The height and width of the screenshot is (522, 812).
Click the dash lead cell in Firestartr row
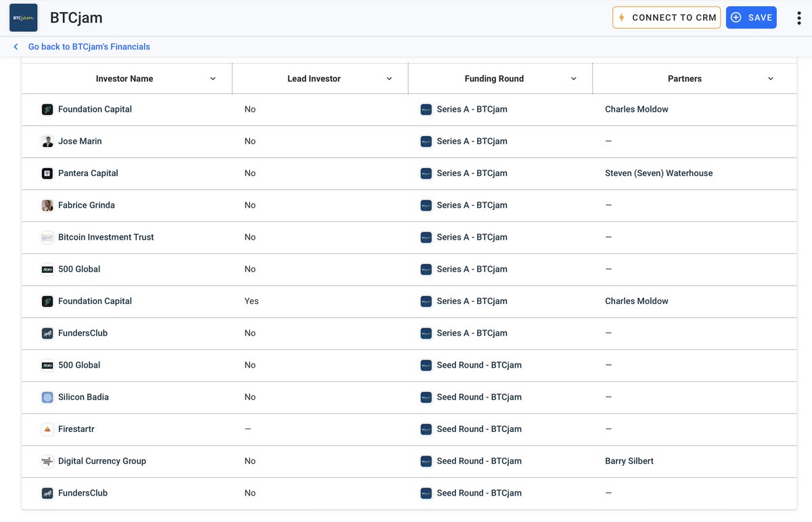tap(248, 429)
